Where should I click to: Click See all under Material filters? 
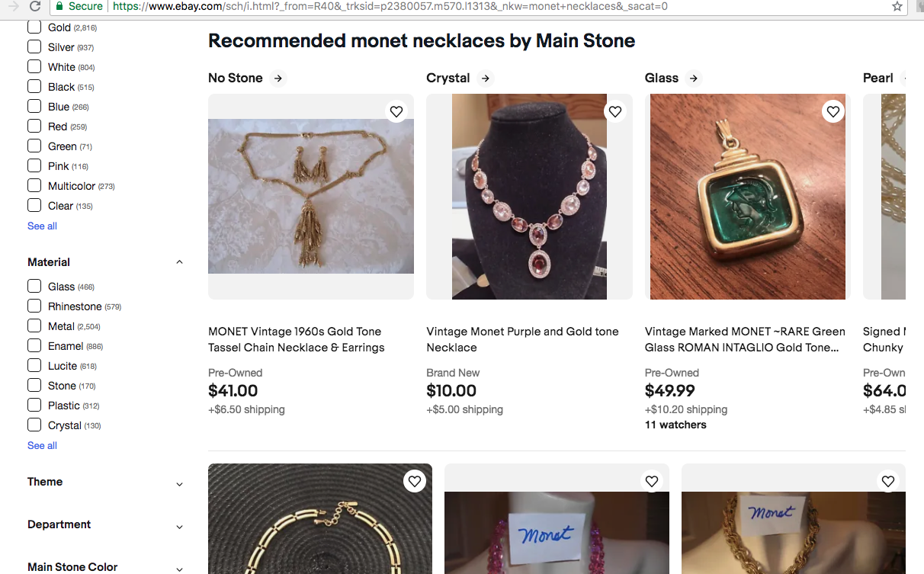(42, 445)
